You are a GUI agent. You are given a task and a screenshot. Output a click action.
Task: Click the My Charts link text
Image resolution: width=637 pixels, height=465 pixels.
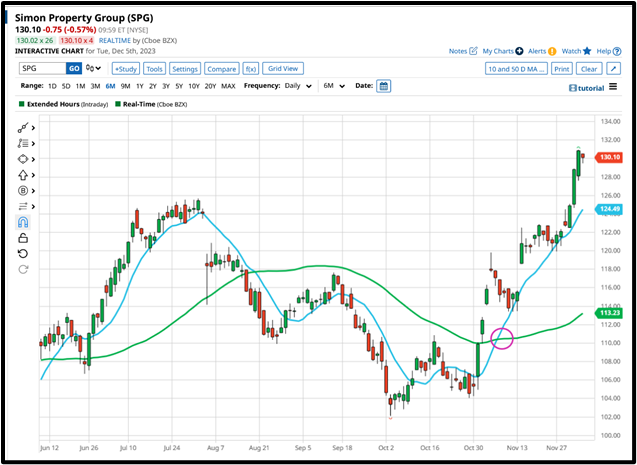pos(498,51)
